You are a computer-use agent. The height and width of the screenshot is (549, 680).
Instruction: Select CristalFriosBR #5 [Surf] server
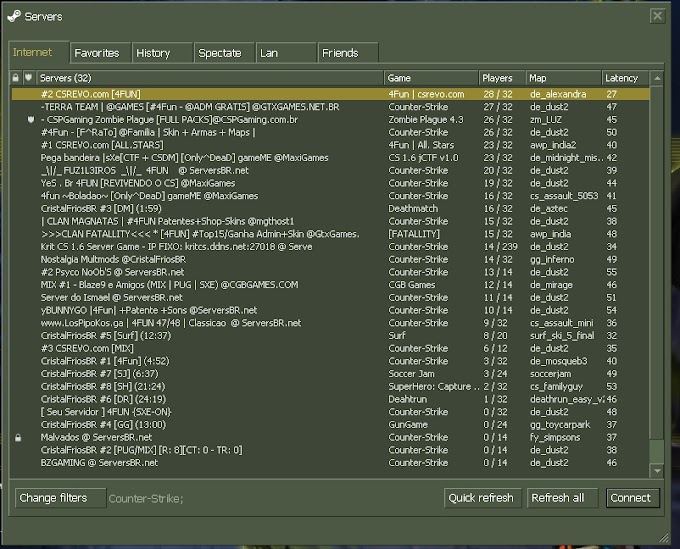330,336
